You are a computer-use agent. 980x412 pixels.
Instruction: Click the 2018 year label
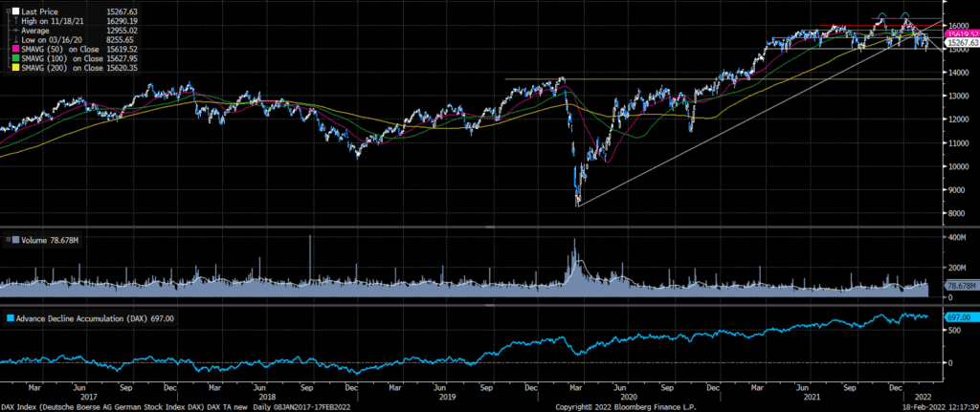[x=267, y=395]
